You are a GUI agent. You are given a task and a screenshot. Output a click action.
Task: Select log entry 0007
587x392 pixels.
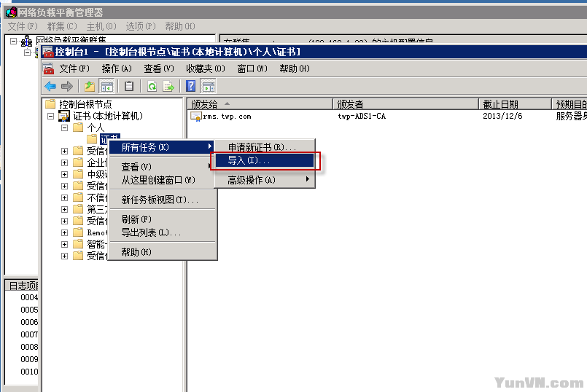[x=29, y=334]
